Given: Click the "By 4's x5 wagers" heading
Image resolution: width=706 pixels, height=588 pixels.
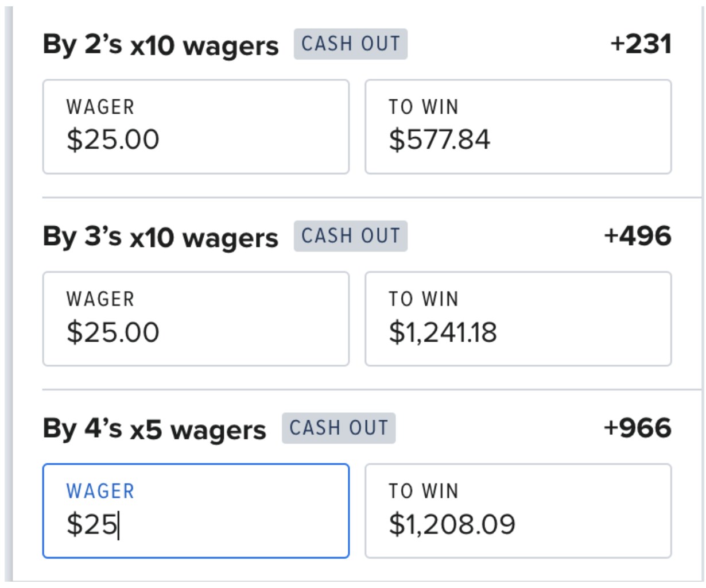Looking at the screenshot, I should (154, 430).
